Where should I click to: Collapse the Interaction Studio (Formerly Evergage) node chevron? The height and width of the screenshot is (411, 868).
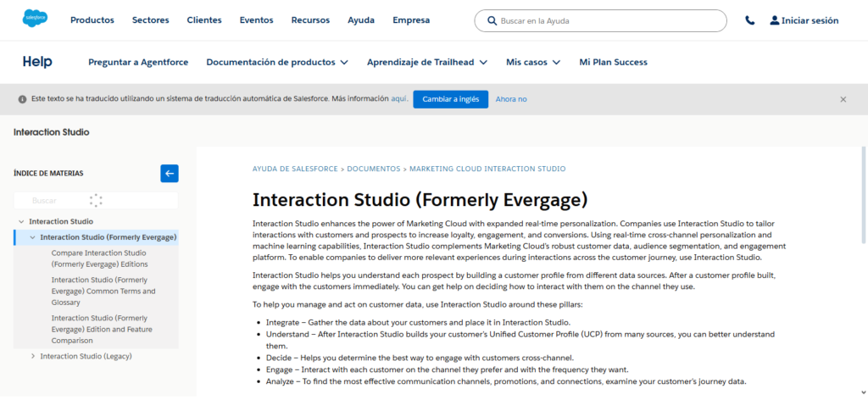click(x=33, y=237)
